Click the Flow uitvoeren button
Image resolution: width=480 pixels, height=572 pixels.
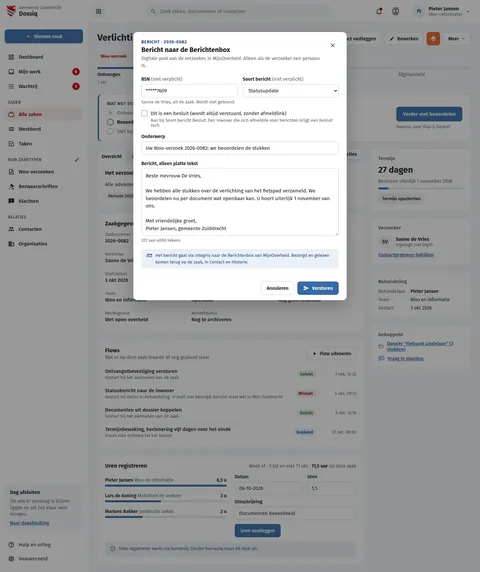(x=332, y=353)
